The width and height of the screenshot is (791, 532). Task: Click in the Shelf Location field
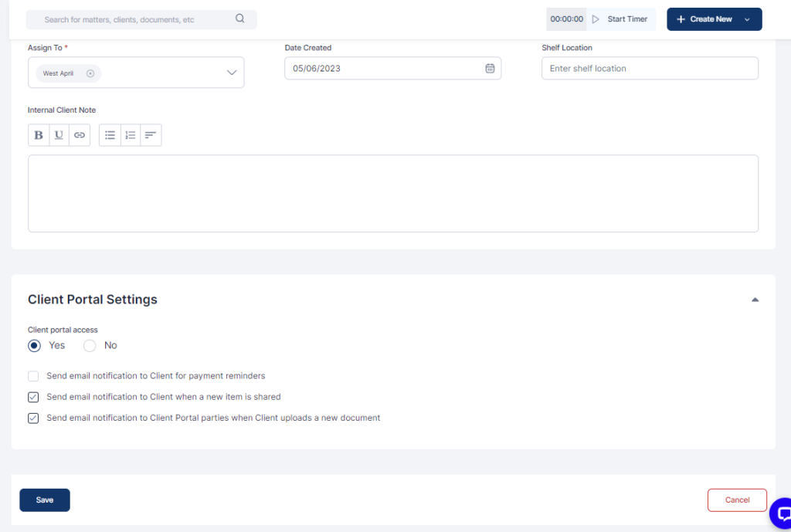[x=649, y=69]
